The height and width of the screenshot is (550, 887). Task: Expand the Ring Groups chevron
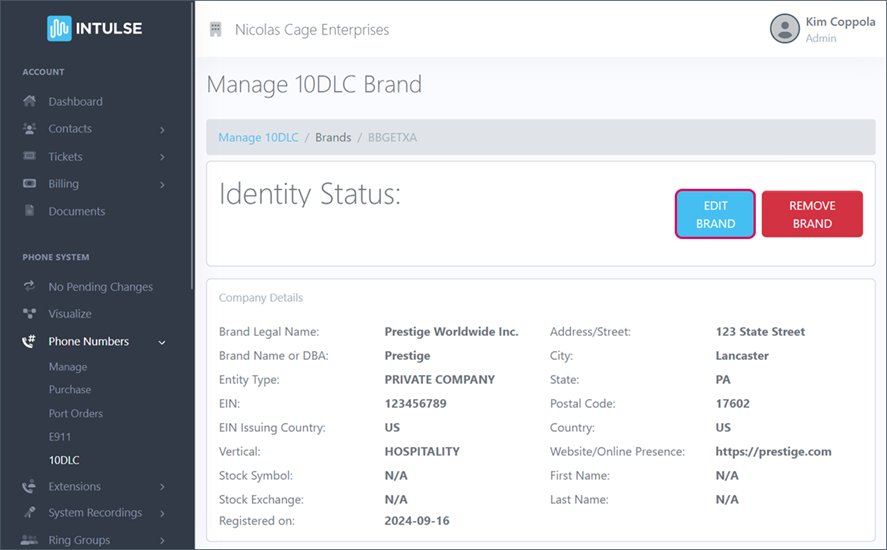coord(162,541)
